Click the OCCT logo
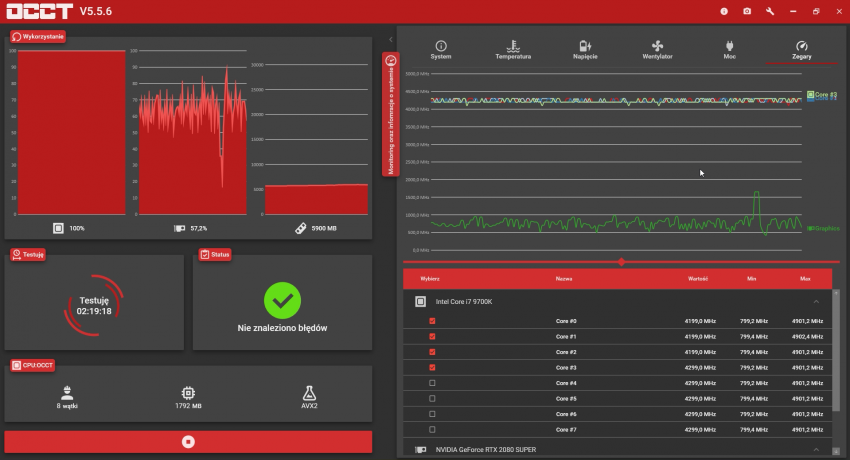The height and width of the screenshot is (460, 850). [40, 11]
